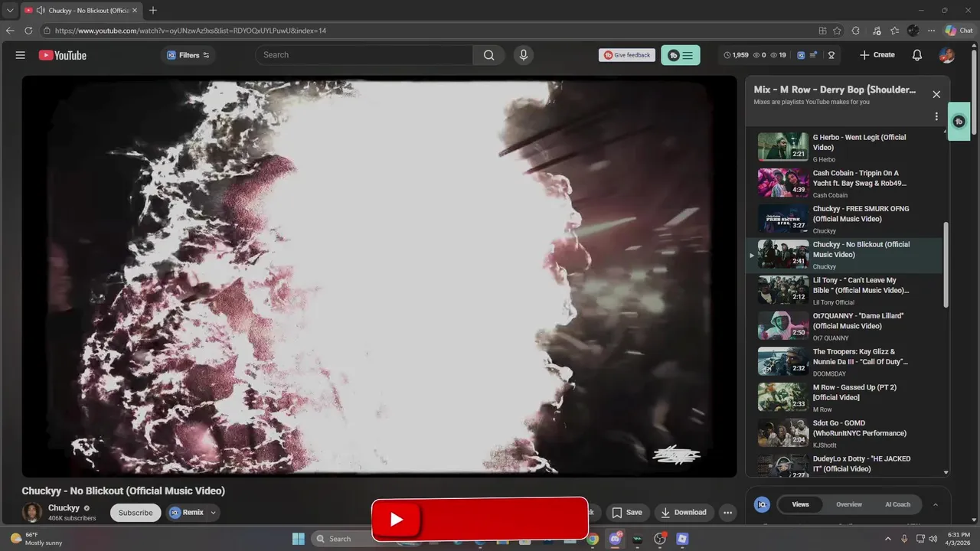Start voice search with the microphone
980x551 pixels.
[524, 55]
